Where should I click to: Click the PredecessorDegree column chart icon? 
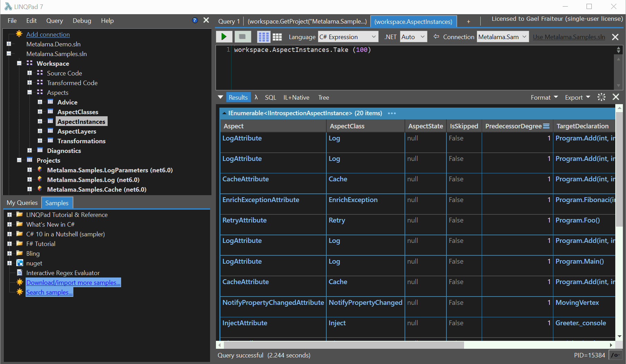coord(546,126)
